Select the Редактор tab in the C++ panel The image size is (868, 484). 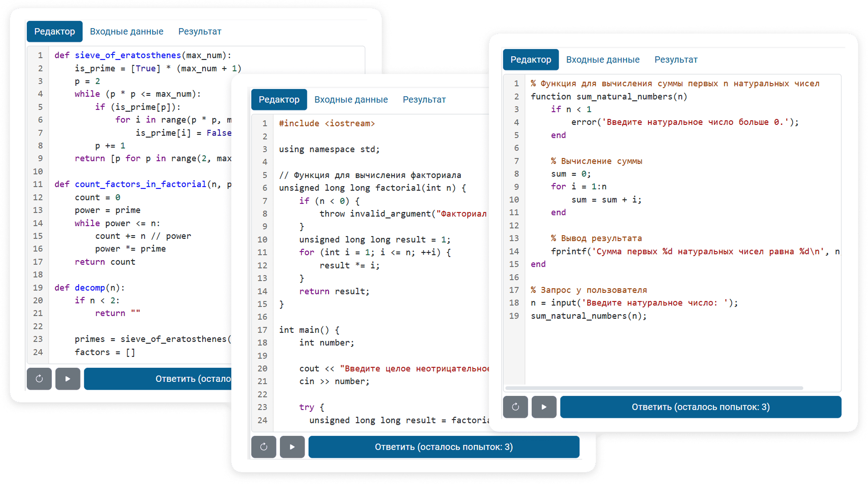click(x=279, y=99)
